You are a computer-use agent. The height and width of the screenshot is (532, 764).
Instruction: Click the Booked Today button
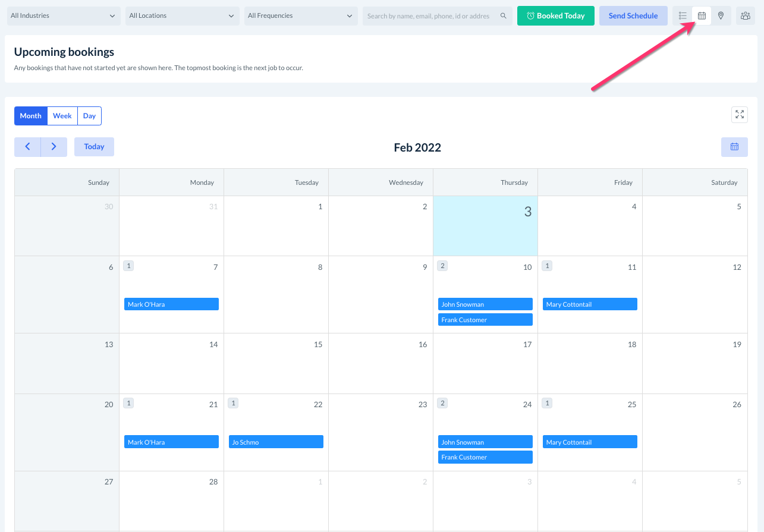coord(556,16)
